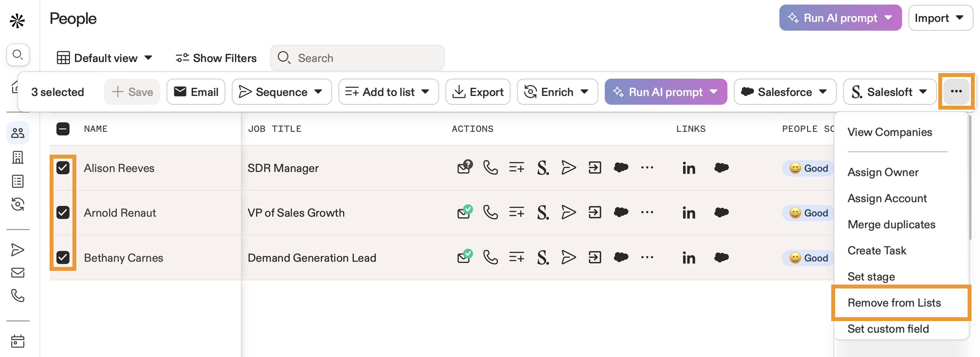
Task: Click the Export button
Action: point(478,92)
